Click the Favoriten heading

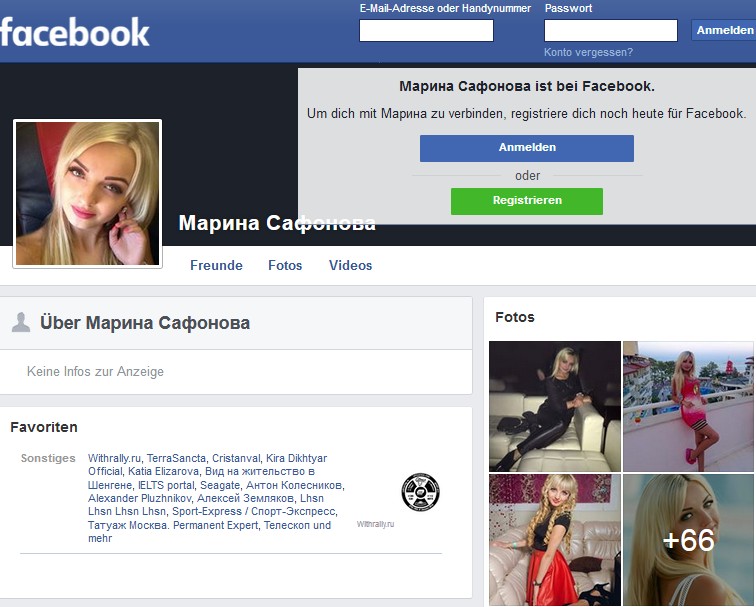[44, 427]
